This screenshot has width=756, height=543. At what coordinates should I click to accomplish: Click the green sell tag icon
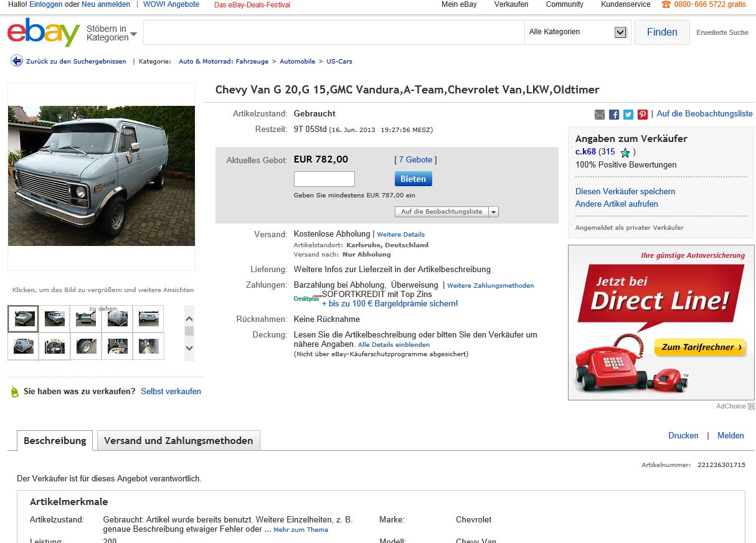15,392
